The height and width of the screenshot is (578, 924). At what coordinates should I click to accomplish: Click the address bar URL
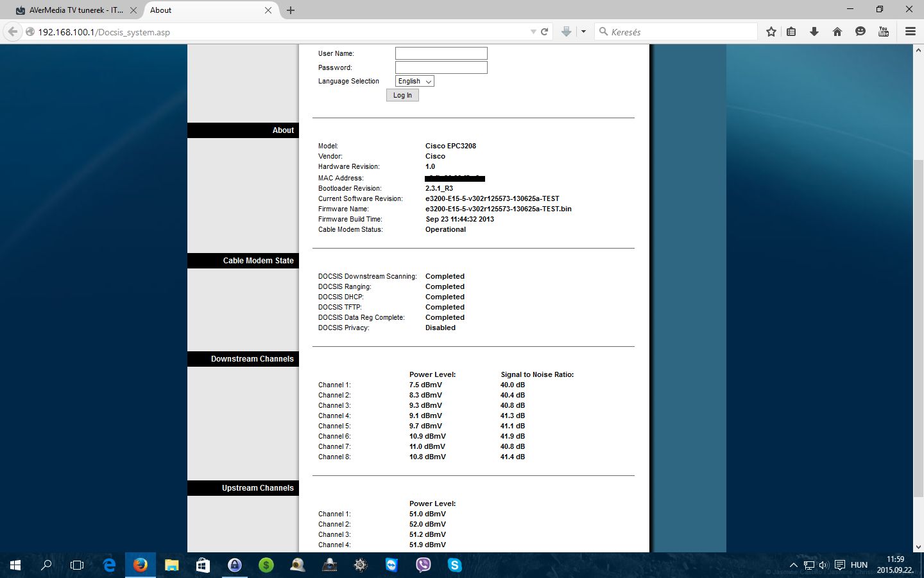pos(104,32)
